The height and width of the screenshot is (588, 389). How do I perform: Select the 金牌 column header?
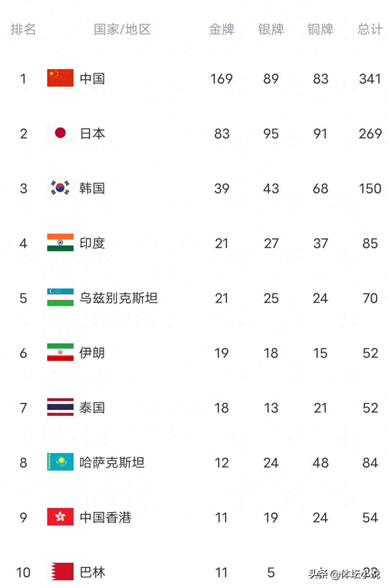(222, 29)
